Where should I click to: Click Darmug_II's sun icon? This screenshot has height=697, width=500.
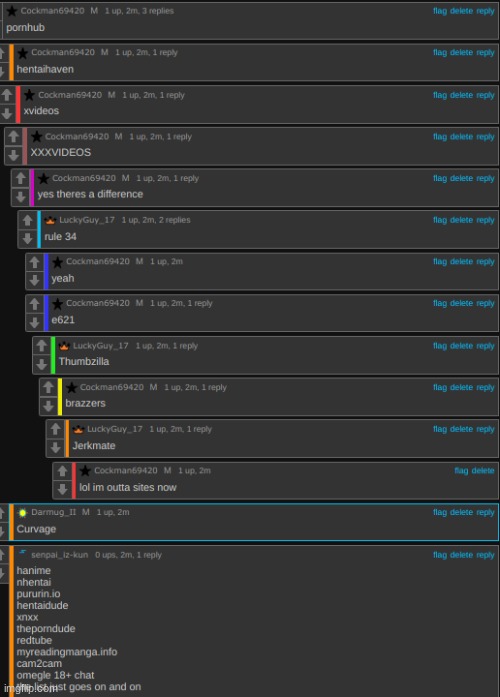coord(22,513)
